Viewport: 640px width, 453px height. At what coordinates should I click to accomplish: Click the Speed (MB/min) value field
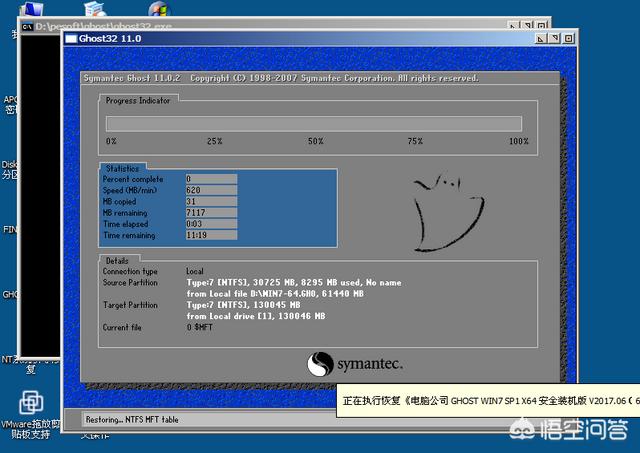pyautogui.click(x=211, y=189)
